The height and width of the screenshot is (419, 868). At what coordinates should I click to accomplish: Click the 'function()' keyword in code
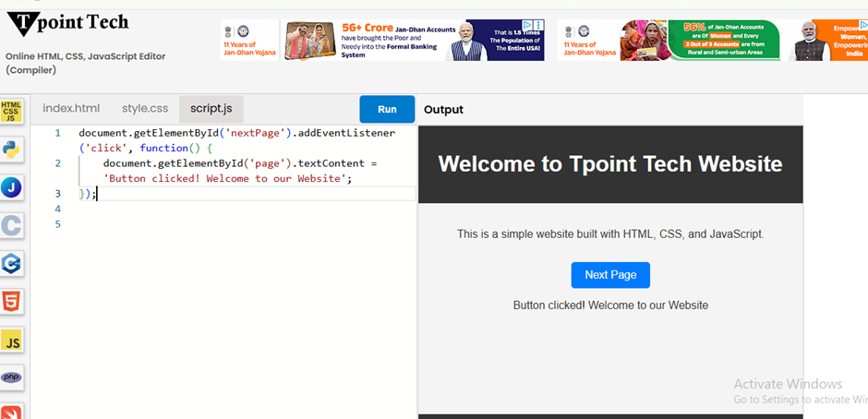pyautogui.click(x=170, y=149)
